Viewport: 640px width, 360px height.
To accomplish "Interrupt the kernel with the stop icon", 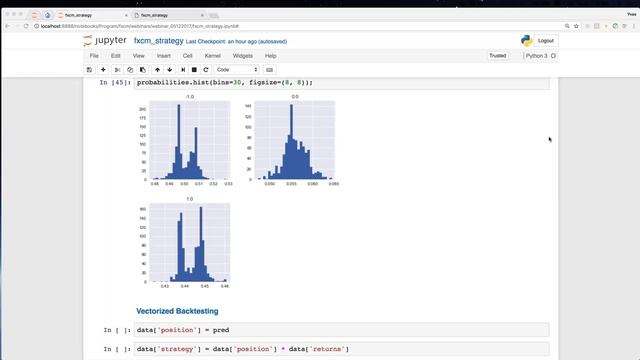I will point(194,70).
